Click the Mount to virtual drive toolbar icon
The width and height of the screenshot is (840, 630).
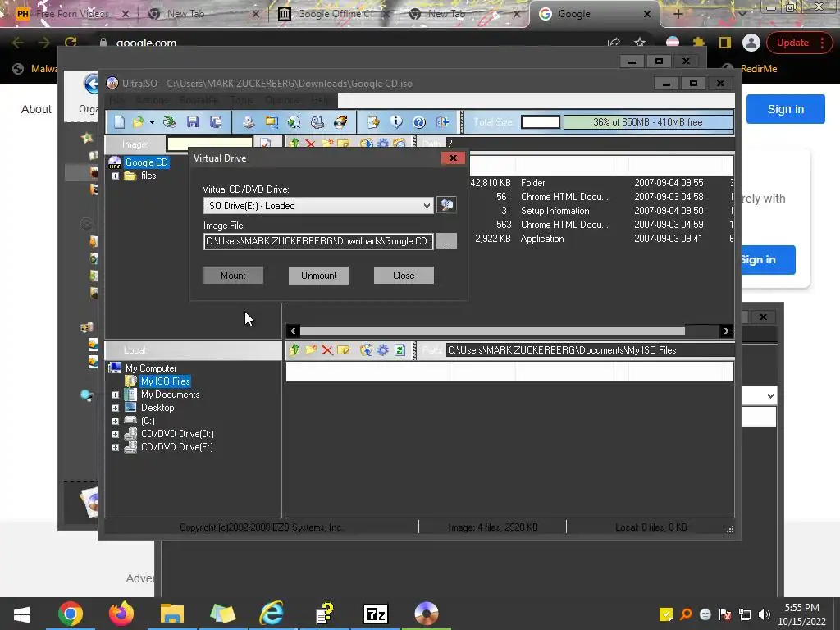coord(317,122)
